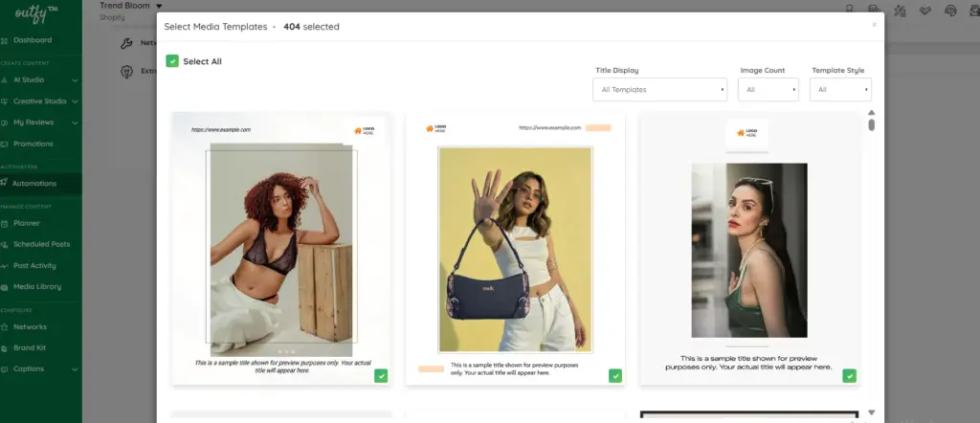The width and height of the screenshot is (980, 423).
Task: Open Scheduled Posts in the sidebar
Action: click(x=40, y=244)
